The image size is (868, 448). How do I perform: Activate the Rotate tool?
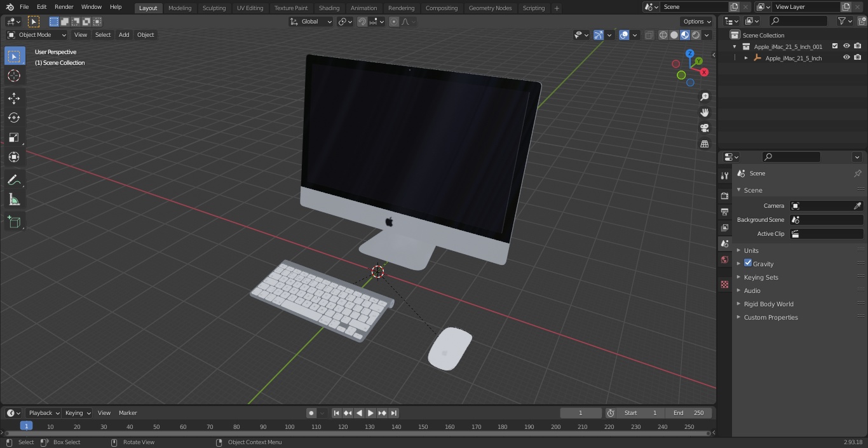click(x=14, y=118)
